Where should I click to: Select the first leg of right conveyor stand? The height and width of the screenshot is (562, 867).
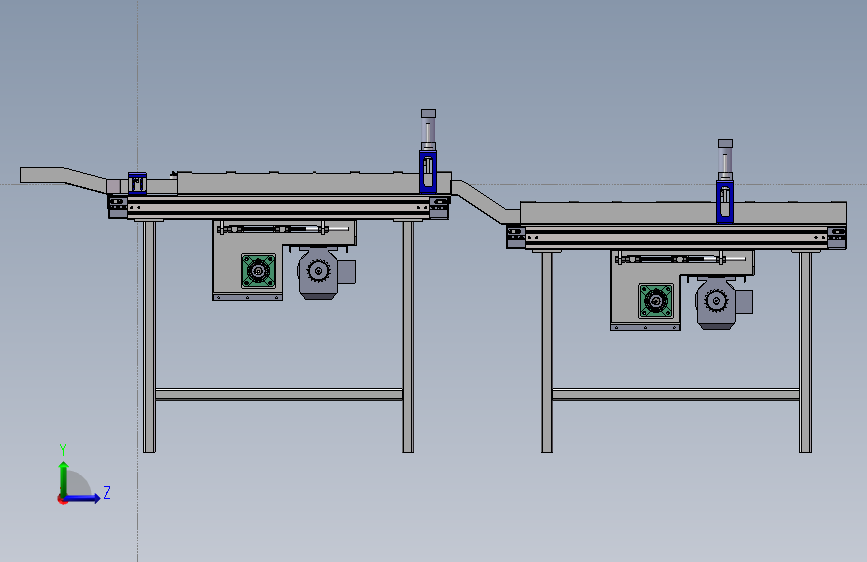(x=547, y=352)
